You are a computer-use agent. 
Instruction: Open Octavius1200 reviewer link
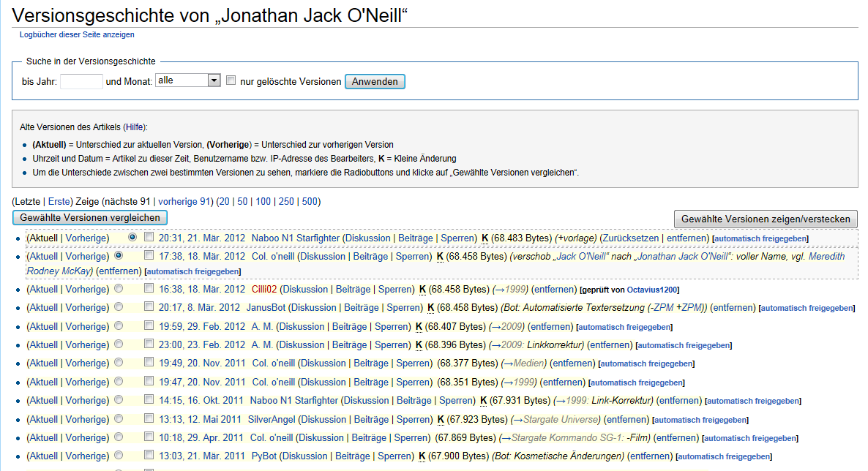[x=654, y=290]
